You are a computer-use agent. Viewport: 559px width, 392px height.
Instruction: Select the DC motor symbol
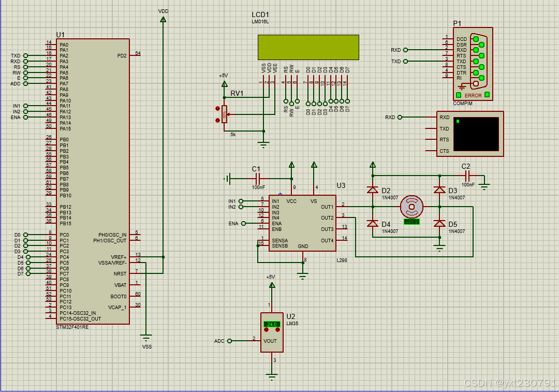pos(412,207)
